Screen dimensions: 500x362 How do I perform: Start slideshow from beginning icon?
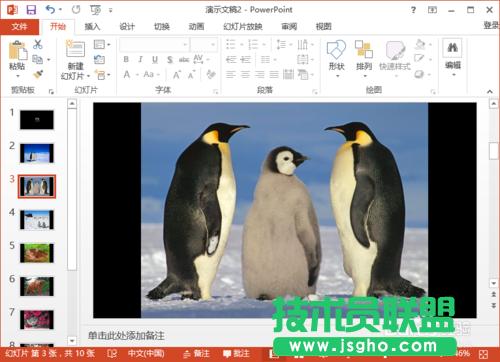95,10
